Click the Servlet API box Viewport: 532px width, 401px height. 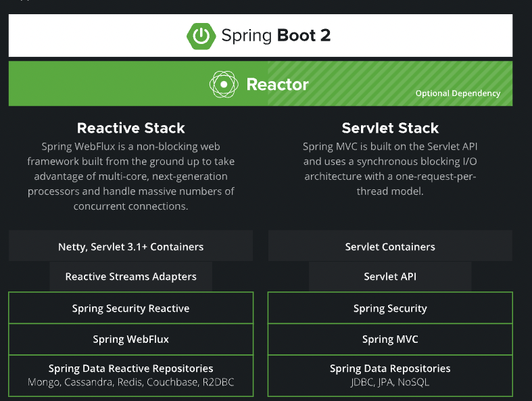(390, 277)
